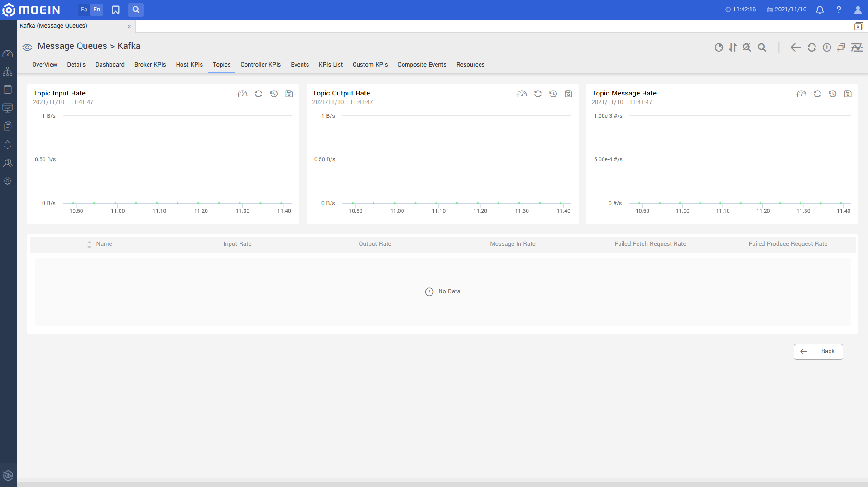Click the chart-lines toolbar icon
868x487 pixels.
pos(857,47)
